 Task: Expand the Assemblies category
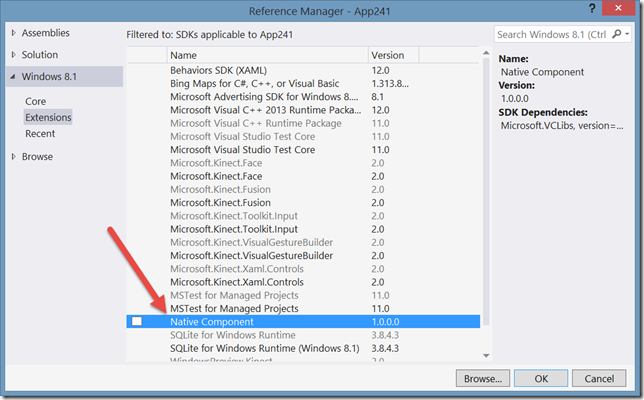coord(14,33)
